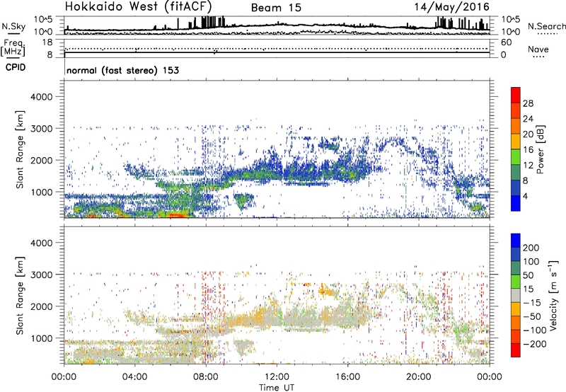The height and width of the screenshot is (392, 566).
Task: Select the bright blue bottom Power colorbar segment
Action: click(516, 203)
